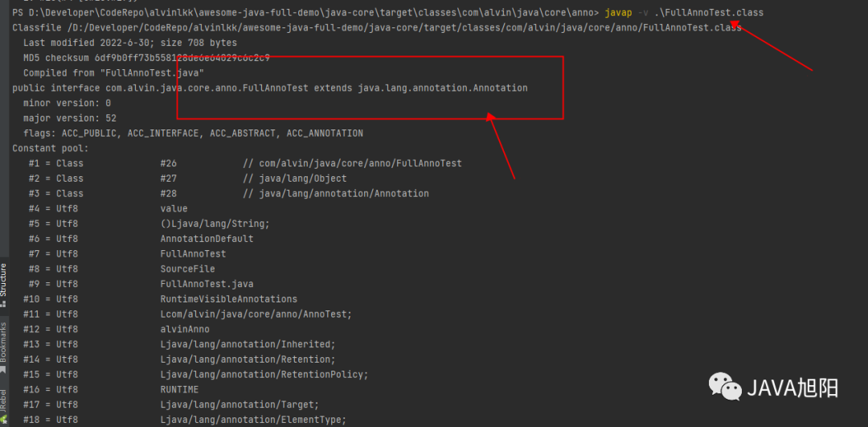
Task: Click the flags ACC_PUBLIC, ACC_INTERFACE line
Action: 193,133
